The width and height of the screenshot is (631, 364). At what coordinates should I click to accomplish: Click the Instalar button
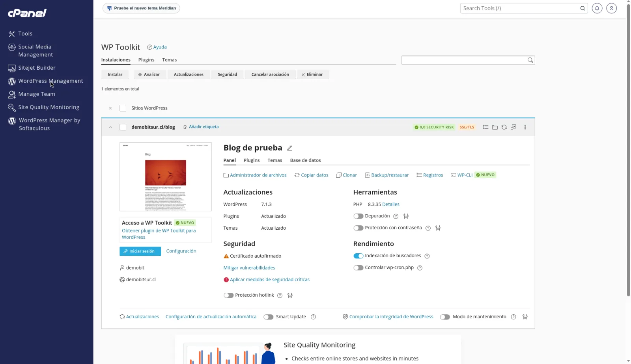115,74
